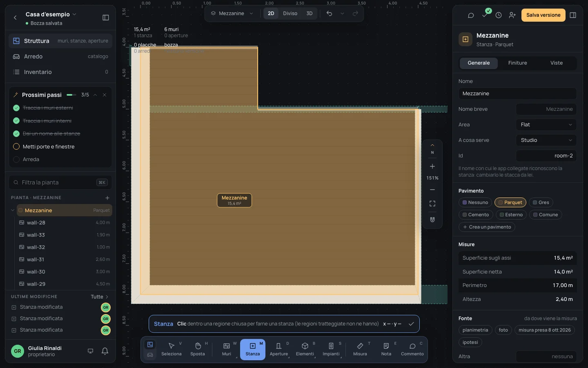Open the Area dropdown showing Flat

coord(546,125)
